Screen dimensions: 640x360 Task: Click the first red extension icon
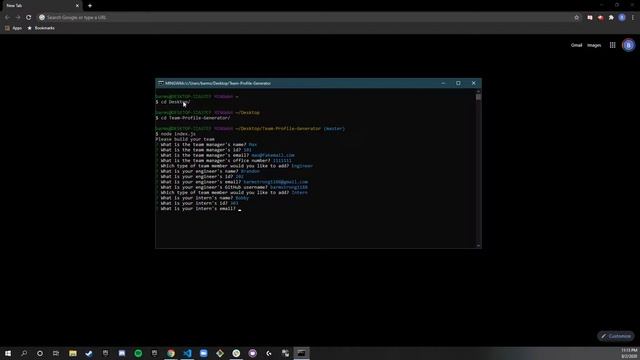(x=590, y=18)
